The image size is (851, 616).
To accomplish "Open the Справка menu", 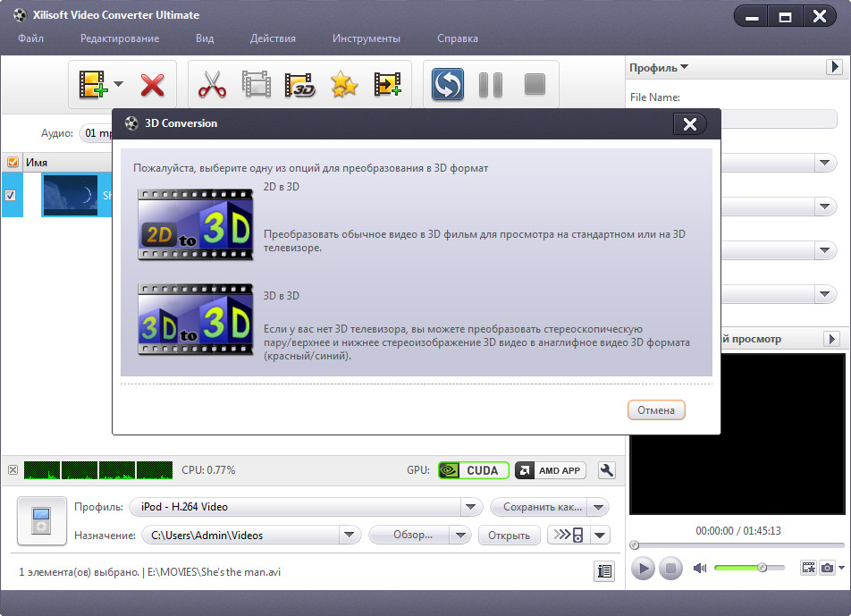I will 458,38.
